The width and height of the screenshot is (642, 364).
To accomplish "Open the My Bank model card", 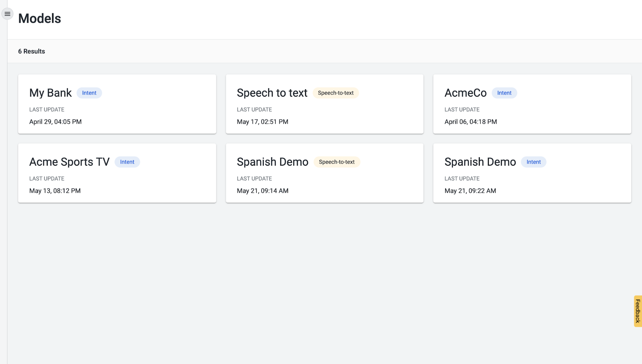I will click(x=117, y=104).
